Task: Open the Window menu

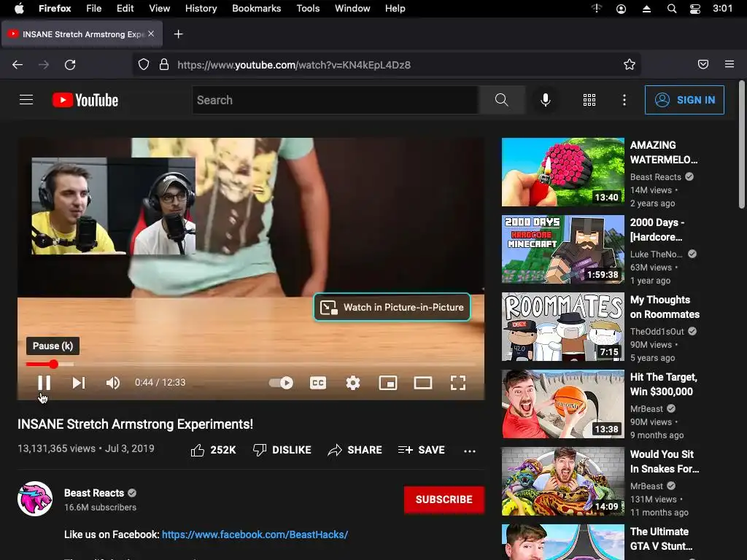Action: pyautogui.click(x=352, y=9)
